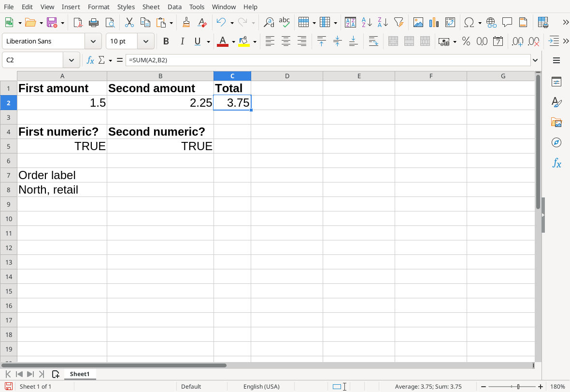This screenshot has width=570, height=392.
Task: Open sidebar Styles deck
Action: click(x=556, y=102)
